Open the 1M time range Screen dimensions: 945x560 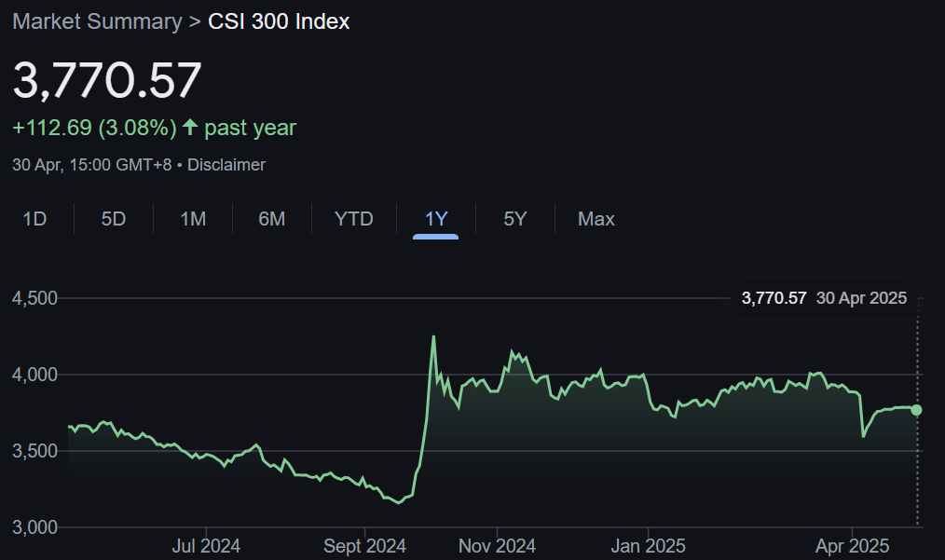pos(192,218)
